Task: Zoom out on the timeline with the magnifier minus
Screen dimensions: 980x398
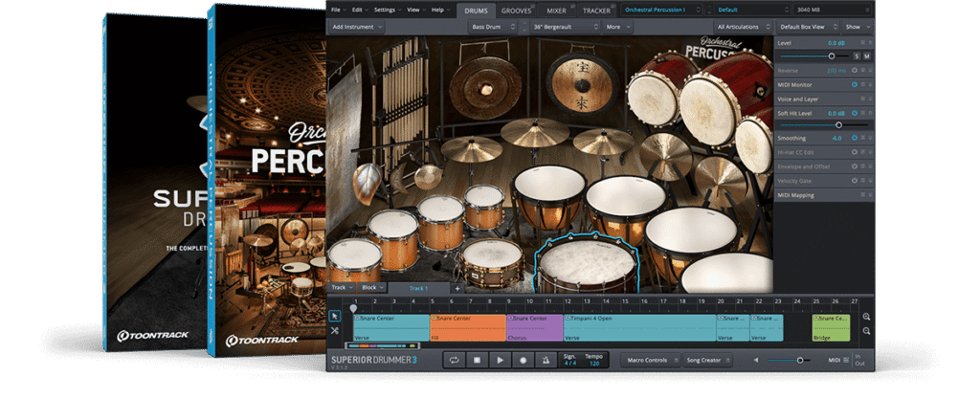Action: point(866,331)
